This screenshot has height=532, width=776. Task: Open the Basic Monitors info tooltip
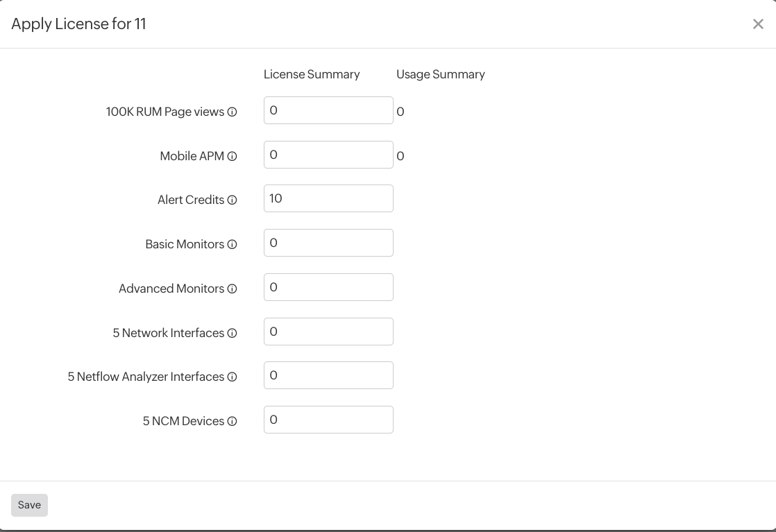coord(230,244)
